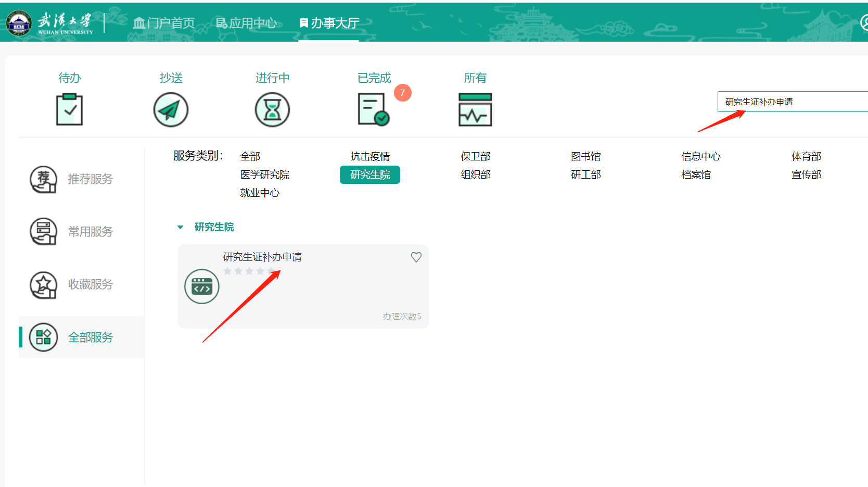Click the search box containing 研究生证补办申请
Image resolution: width=868 pixels, height=487 pixels.
click(x=791, y=102)
